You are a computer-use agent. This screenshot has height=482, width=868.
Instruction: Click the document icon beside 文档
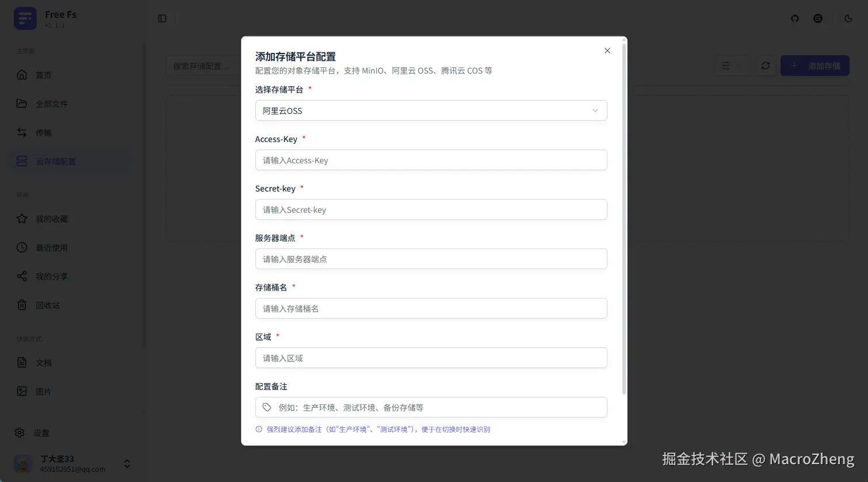[x=22, y=362]
